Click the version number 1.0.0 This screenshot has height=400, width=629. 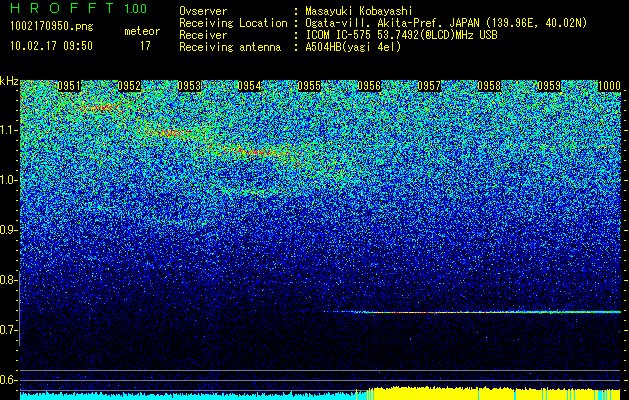pos(136,9)
